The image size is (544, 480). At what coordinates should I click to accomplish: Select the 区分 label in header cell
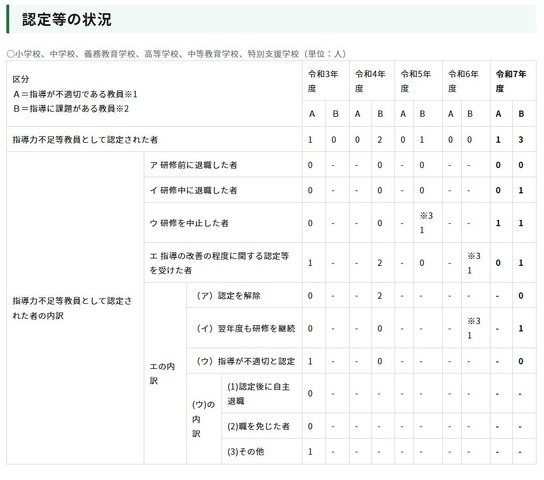coord(21,79)
